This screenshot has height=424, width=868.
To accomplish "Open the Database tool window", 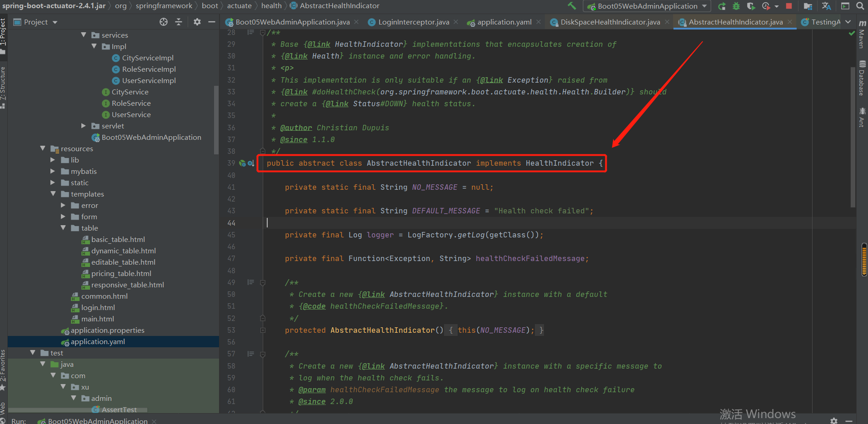I will (x=862, y=78).
